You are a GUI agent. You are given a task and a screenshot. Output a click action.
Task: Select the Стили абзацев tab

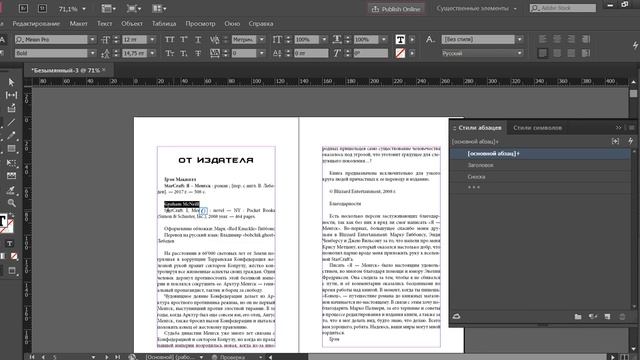pos(480,128)
